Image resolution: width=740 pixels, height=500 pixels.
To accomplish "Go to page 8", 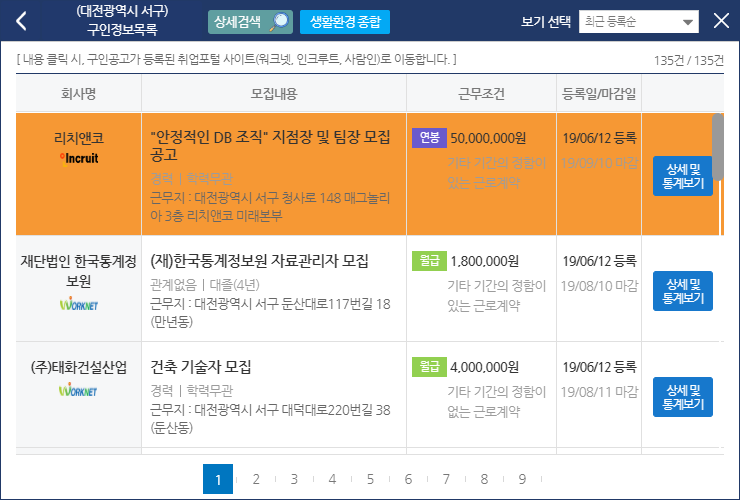I will [484, 479].
